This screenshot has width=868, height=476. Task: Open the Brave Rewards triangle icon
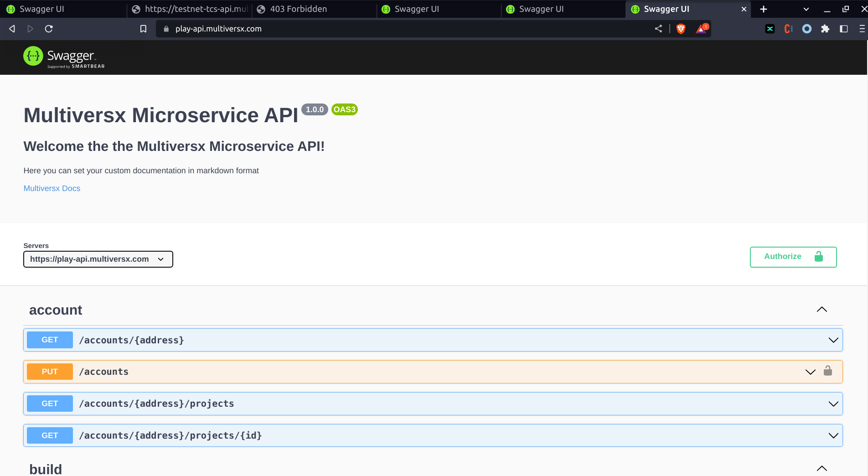(x=702, y=29)
